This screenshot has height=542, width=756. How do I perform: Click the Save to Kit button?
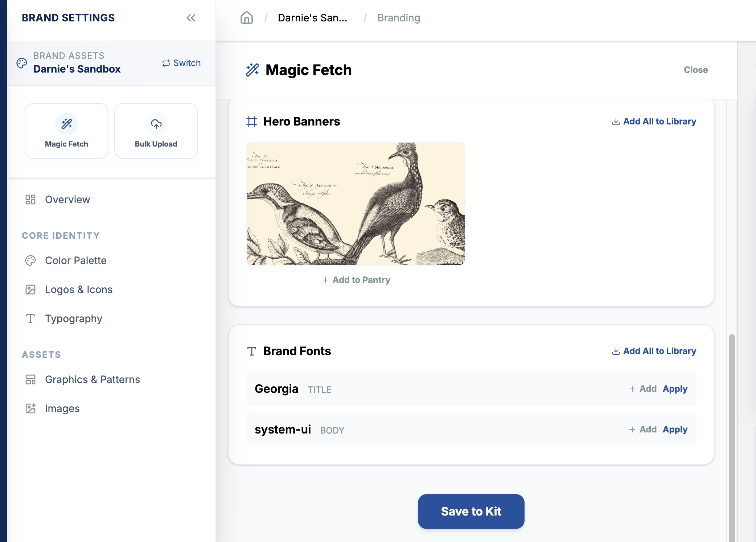tap(471, 512)
